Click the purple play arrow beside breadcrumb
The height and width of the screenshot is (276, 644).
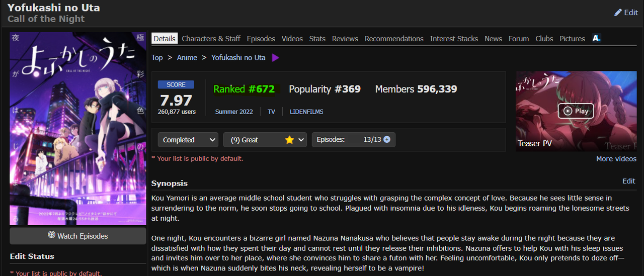275,58
